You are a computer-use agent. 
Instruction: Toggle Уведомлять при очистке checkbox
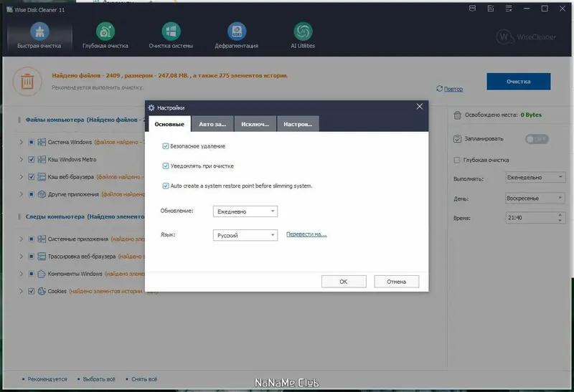coord(166,166)
